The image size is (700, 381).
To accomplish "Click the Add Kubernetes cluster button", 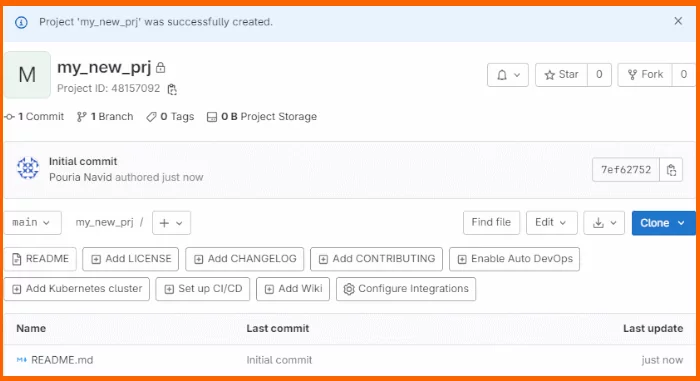I will click(x=77, y=289).
